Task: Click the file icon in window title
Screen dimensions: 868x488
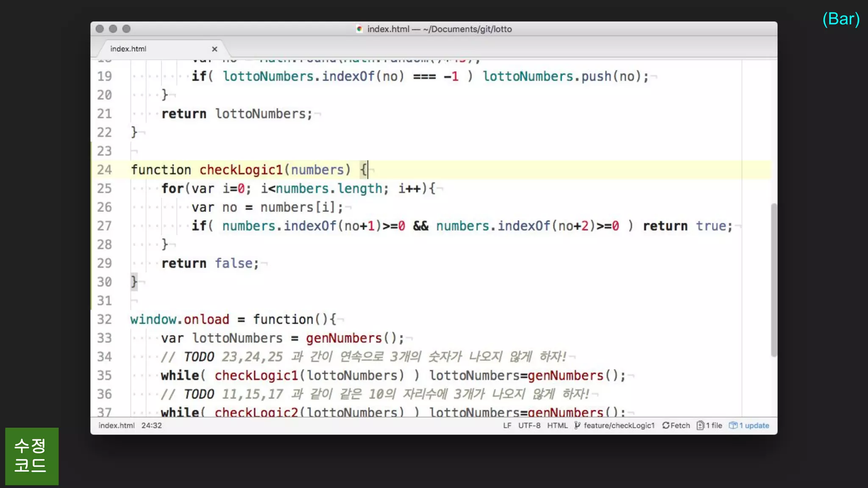Action: pos(359,29)
